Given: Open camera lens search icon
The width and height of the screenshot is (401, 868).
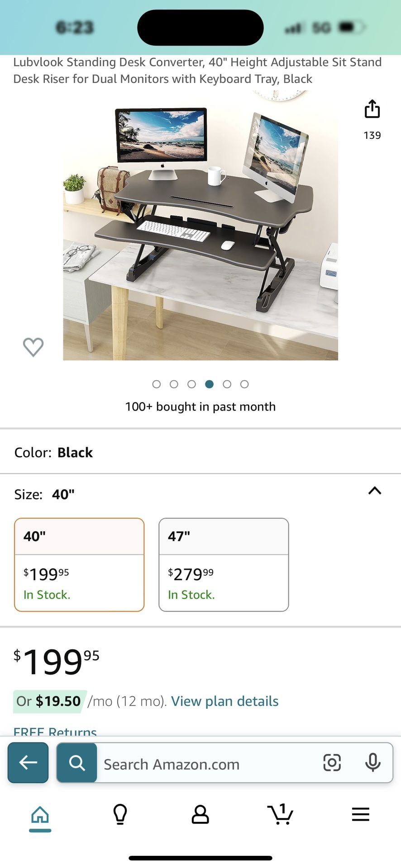Looking at the screenshot, I should point(332,763).
